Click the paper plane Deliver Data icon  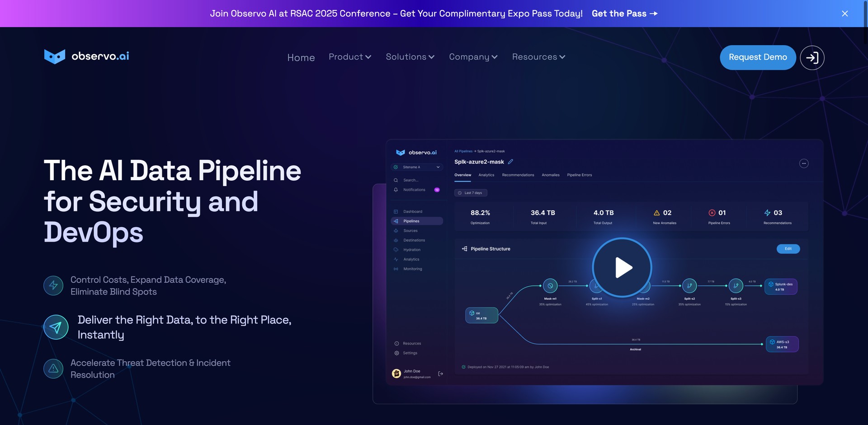tap(56, 327)
